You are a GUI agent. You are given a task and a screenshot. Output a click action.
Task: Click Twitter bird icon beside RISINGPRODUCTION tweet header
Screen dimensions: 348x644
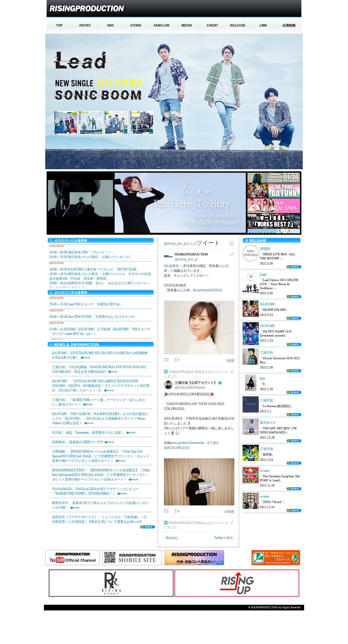tap(232, 254)
